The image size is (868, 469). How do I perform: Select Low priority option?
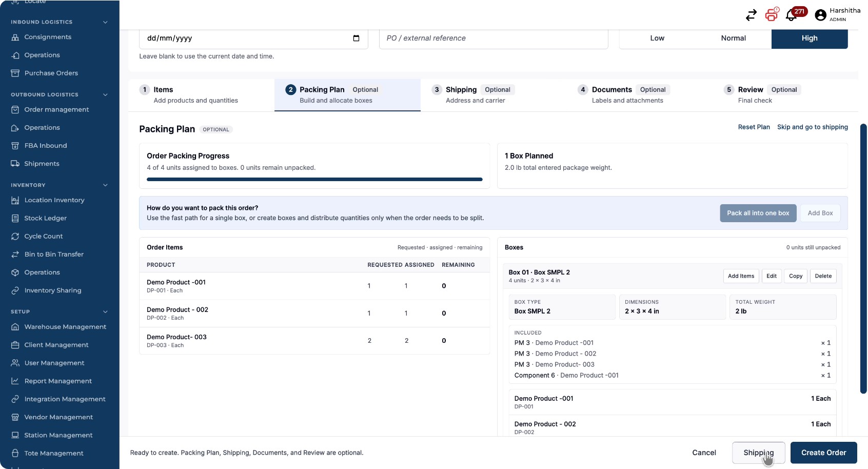tap(657, 38)
